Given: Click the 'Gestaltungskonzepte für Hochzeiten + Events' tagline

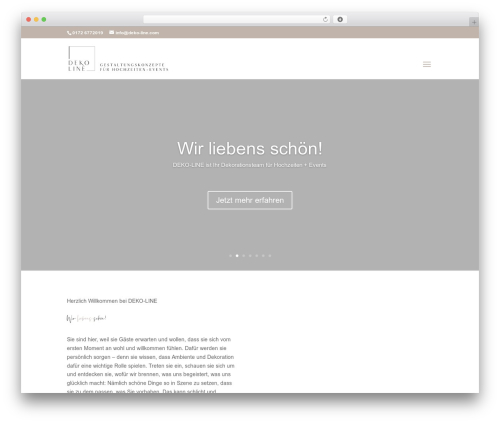Looking at the screenshot, I should [134, 67].
